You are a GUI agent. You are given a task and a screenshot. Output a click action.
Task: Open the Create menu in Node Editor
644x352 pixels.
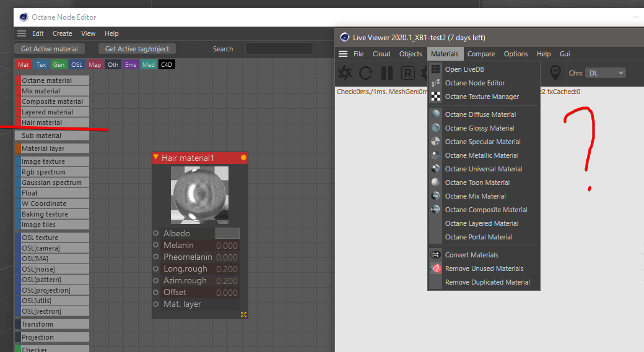pyautogui.click(x=62, y=33)
